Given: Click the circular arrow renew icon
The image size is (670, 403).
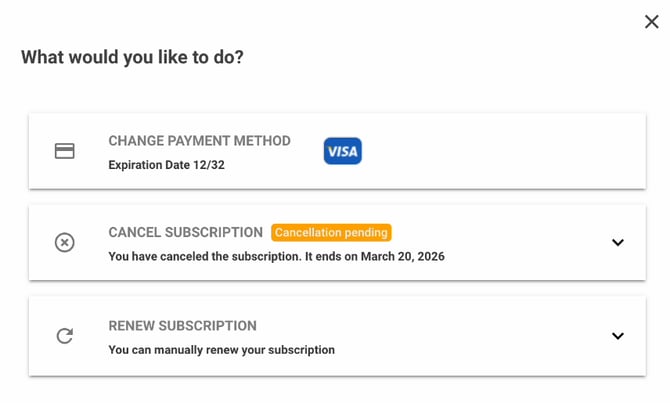Looking at the screenshot, I should (x=65, y=336).
